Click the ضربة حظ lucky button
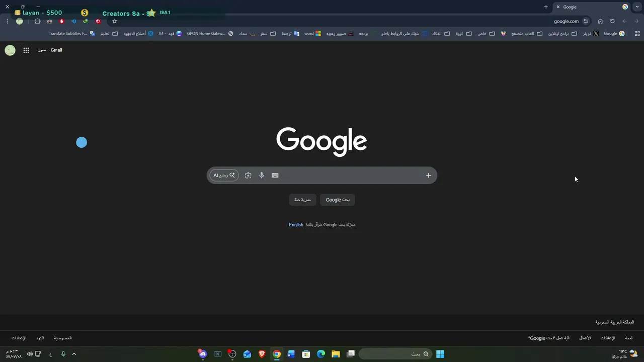The height and width of the screenshot is (362, 644). tap(303, 200)
